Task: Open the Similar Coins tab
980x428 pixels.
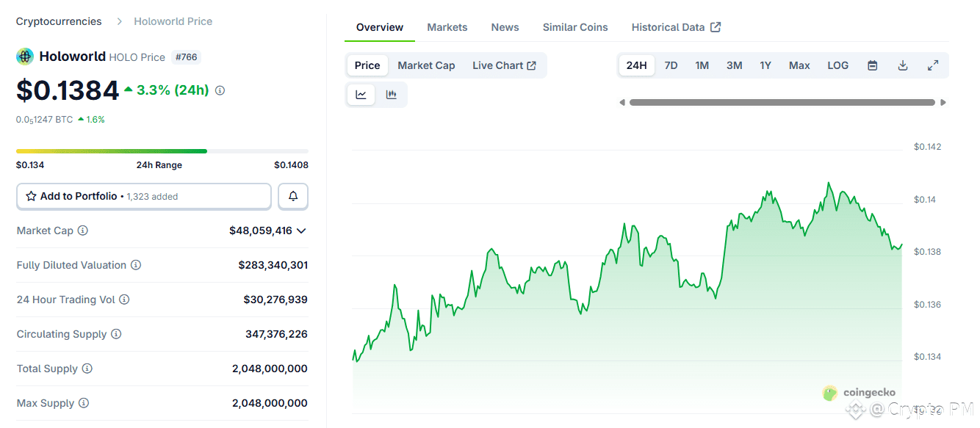Action: tap(575, 27)
